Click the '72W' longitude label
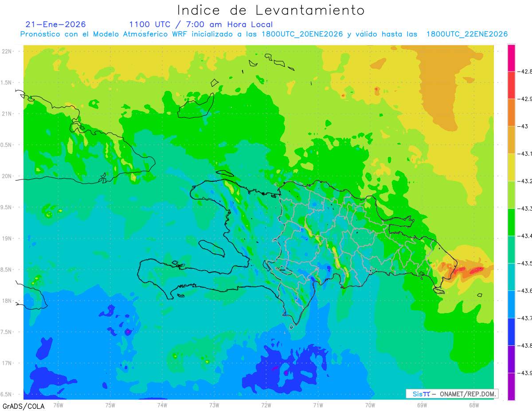532x411 pixels. tap(266, 405)
